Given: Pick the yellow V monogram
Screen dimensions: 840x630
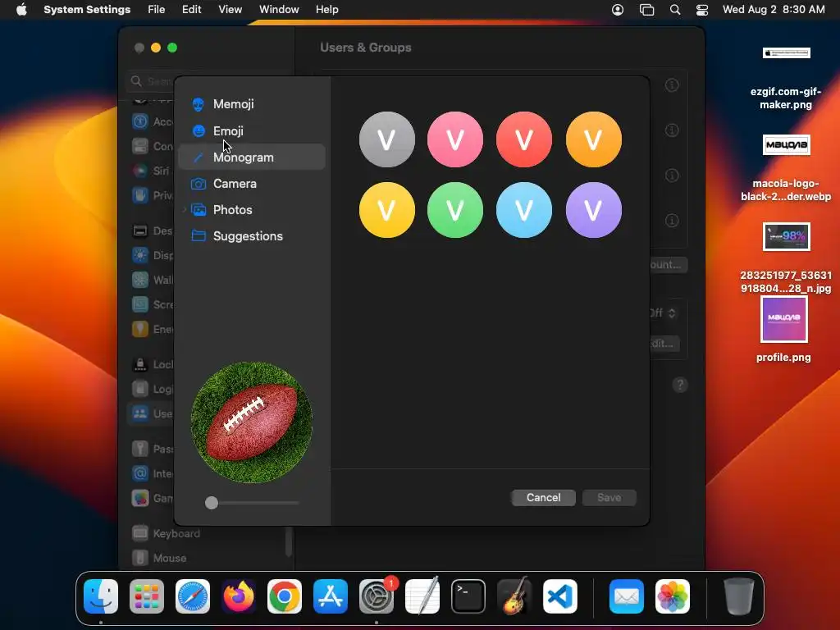Looking at the screenshot, I should [x=387, y=210].
